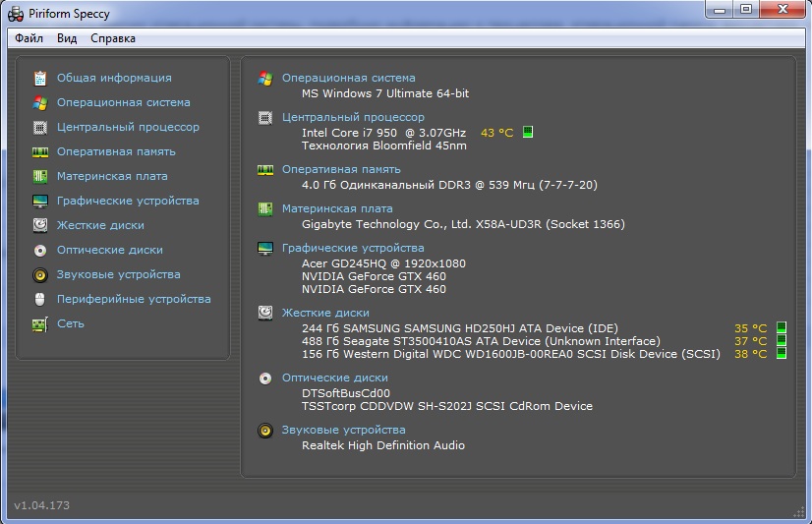
Task: Open the Жесткие диски heading link in summary
Action: tap(325, 313)
